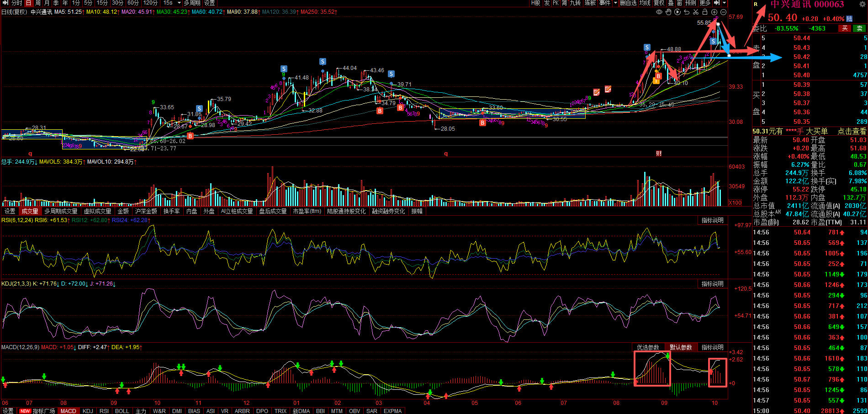Select the 月 monthly period tab
The height and width of the screenshot is (414, 868).
pos(47,3)
